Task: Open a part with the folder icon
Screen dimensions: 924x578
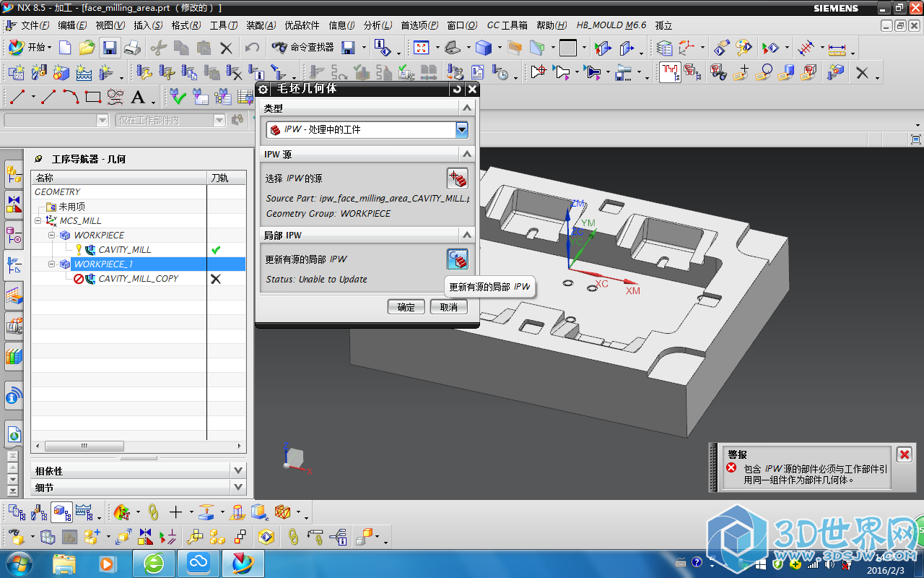Action: (87, 48)
